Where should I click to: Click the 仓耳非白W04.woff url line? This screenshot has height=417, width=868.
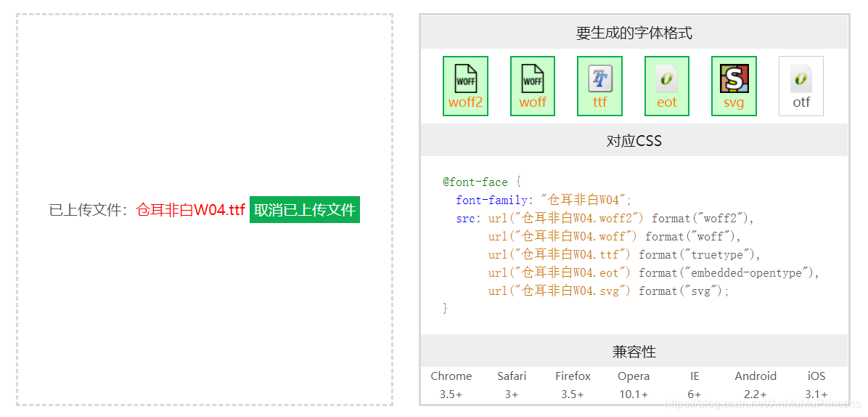[615, 236]
